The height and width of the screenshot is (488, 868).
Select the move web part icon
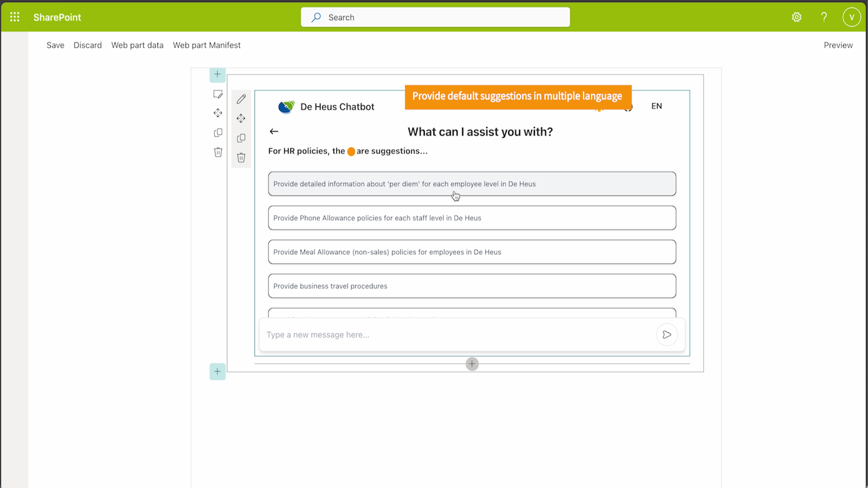tap(241, 118)
